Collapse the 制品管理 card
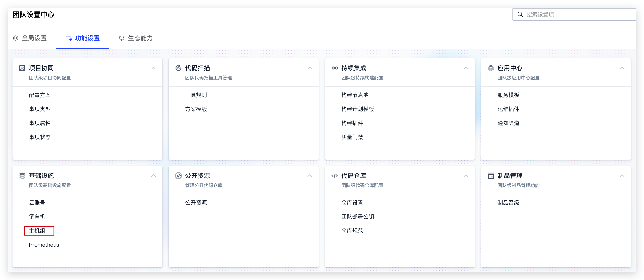 [622, 176]
